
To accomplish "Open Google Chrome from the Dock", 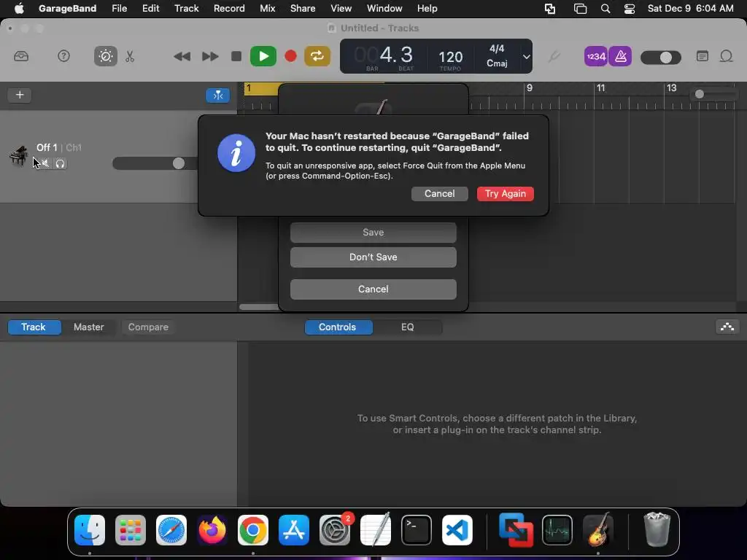I will [253, 530].
